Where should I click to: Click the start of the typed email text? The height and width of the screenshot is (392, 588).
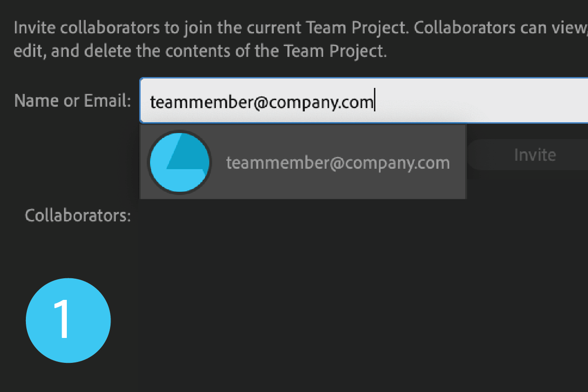tap(151, 102)
